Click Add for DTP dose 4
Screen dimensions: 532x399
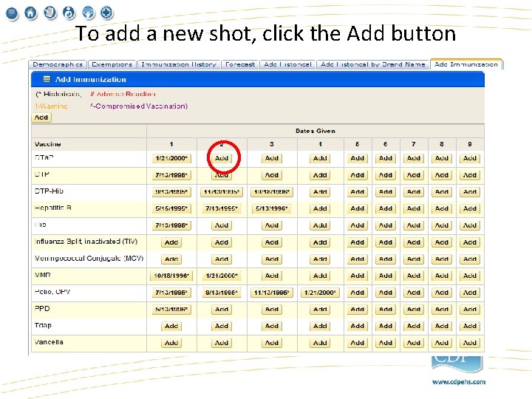pos(320,175)
